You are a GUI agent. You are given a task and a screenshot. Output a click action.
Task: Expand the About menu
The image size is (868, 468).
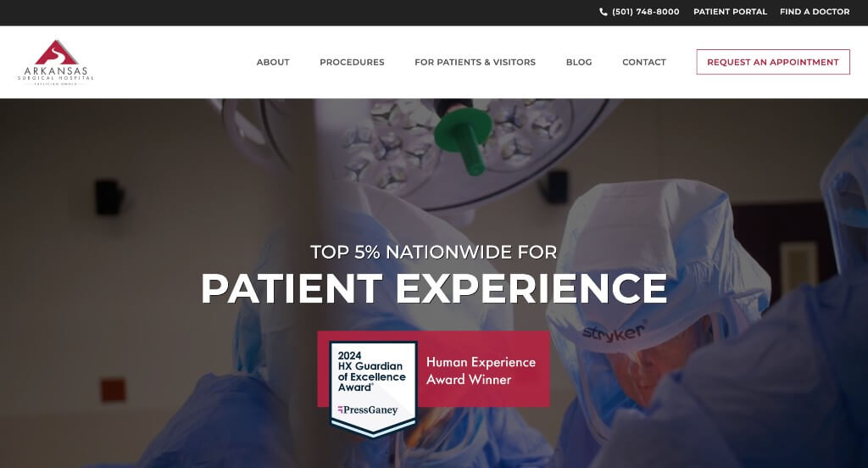click(x=273, y=62)
